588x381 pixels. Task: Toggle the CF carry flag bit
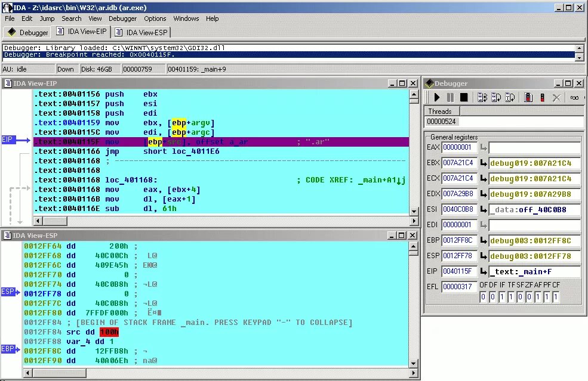point(556,296)
